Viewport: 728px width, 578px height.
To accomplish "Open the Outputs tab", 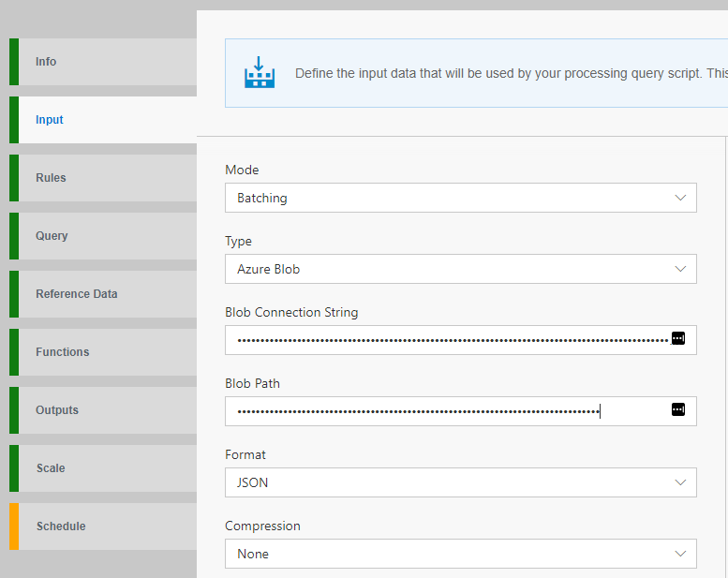I will pos(103,410).
